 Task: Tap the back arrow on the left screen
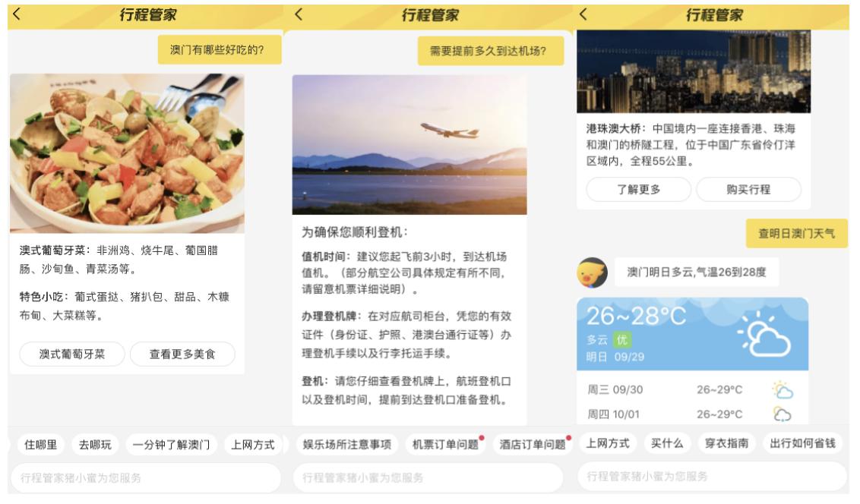pyautogui.click(x=17, y=14)
